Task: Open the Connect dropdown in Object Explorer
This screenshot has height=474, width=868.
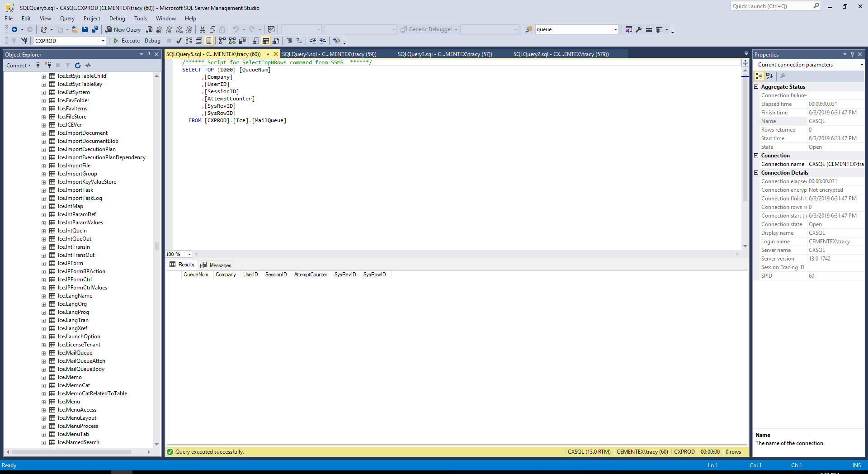Action: point(19,66)
